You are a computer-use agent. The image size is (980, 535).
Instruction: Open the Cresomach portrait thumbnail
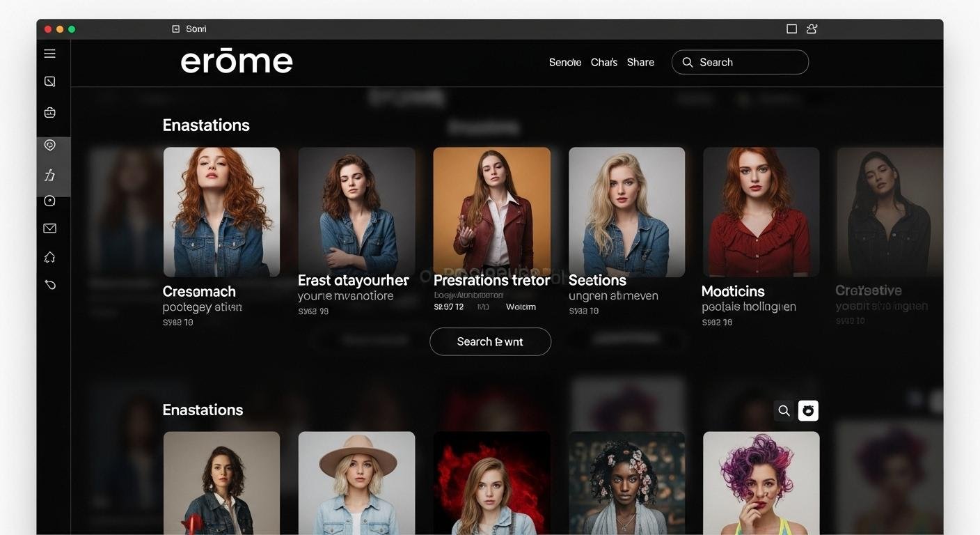click(x=221, y=212)
